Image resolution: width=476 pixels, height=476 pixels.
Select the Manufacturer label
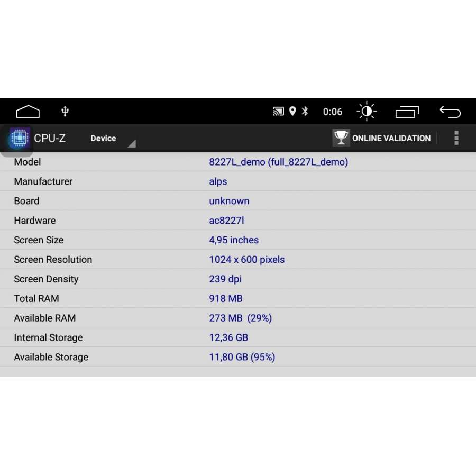pos(43,181)
